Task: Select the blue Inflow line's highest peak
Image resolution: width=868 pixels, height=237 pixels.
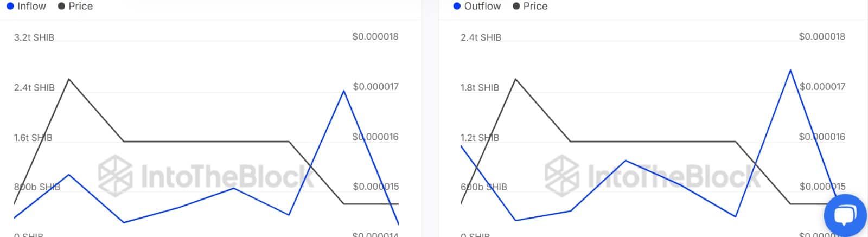Action: [x=343, y=91]
